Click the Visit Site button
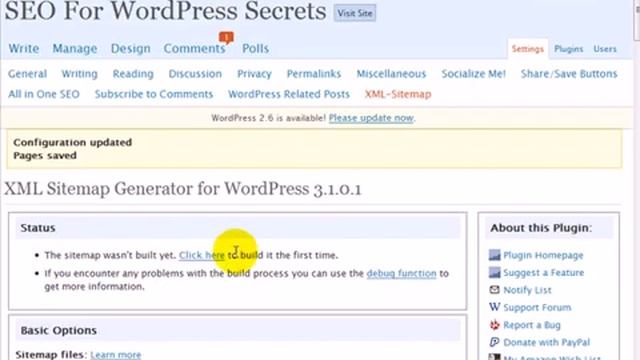 [x=355, y=13]
